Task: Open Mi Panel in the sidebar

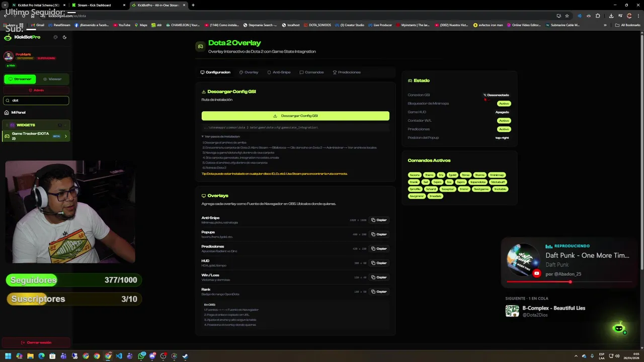Action: tap(18, 113)
